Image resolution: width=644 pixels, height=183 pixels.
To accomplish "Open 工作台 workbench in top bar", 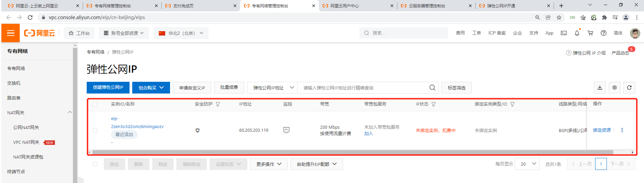I will pyautogui.click(x=79, y=33).
